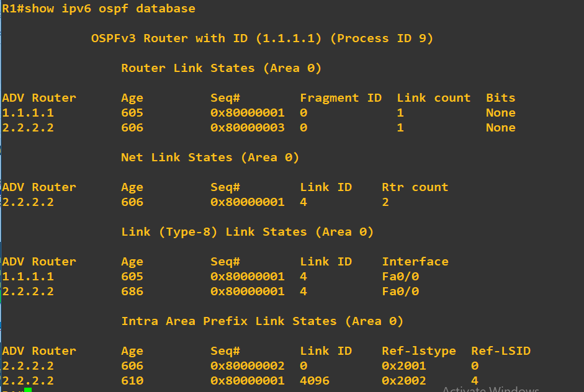
Task: Select Rtr count value 2 in Net Link States
Action: click(385, 202)
